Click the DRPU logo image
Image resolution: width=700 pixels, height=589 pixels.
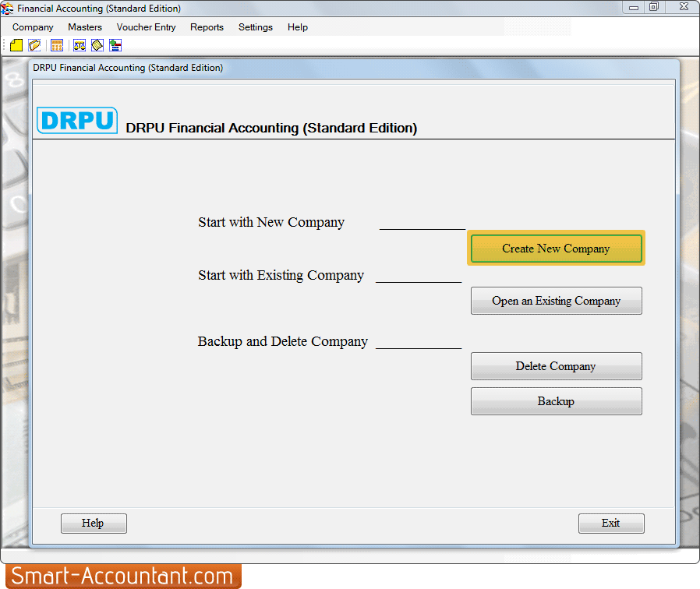coord(77,121)
